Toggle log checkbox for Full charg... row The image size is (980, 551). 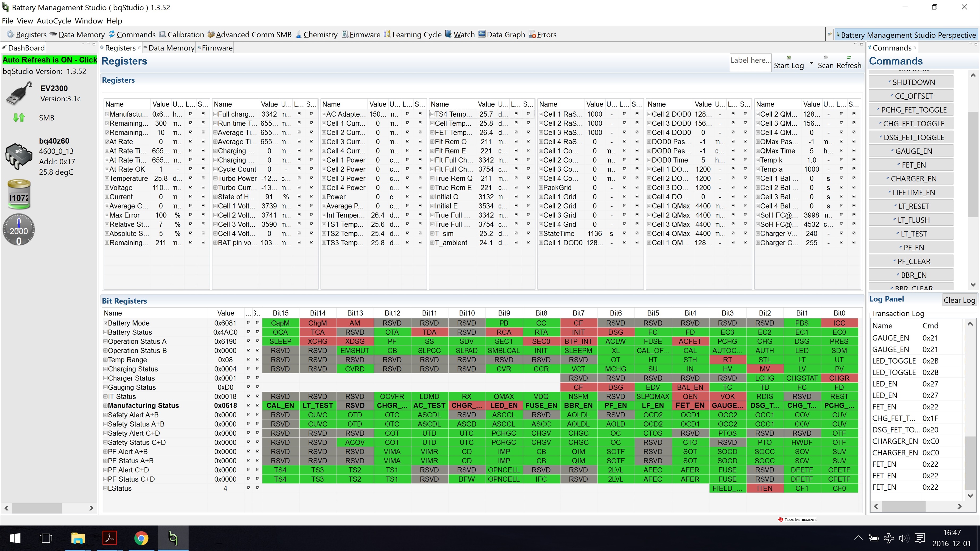[x=299, y=114]
